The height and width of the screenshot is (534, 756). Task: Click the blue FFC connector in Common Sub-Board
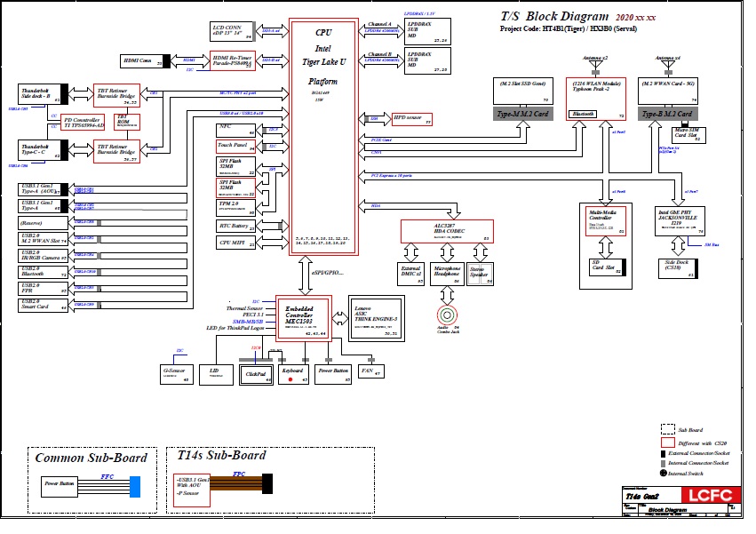click(x=135, y=487)
